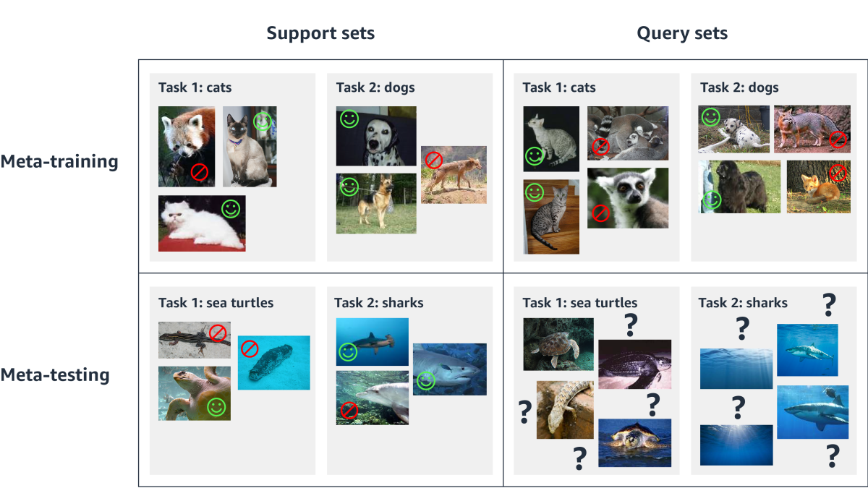Click the smiley on the support-set sea turtle photo
This screenshot has width=868, height=488.
tap(216, 406)
